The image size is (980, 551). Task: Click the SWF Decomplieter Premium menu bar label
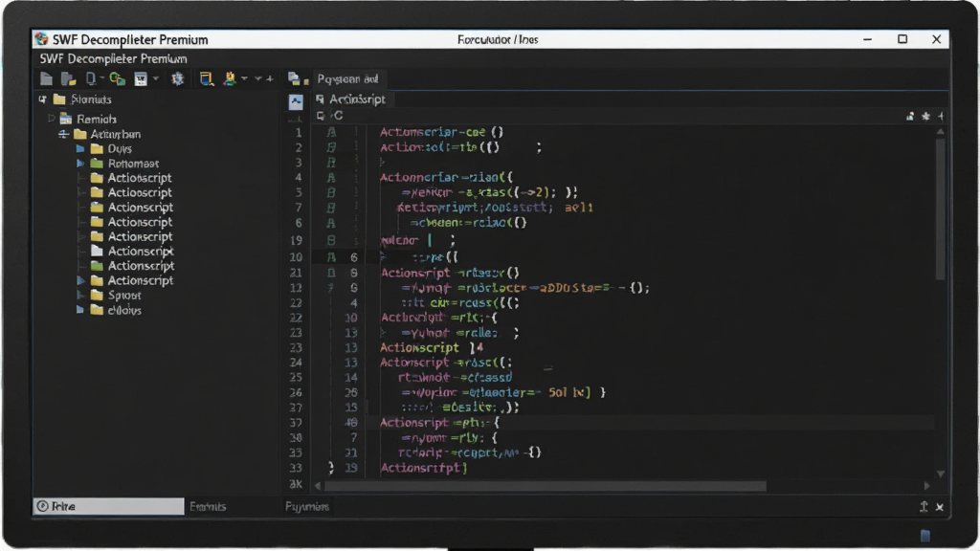[x=113, y=58]
